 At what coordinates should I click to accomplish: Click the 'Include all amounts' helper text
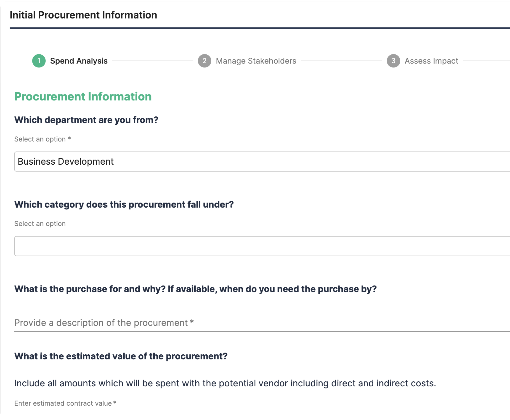(x=225, y=383)
